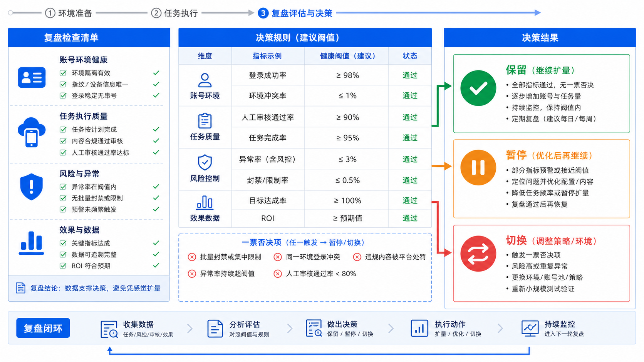Toggle the 指纹/设备信息唯一 checkbox
Image resolution: width=644 pixels, height=362 pixels.
63,84
